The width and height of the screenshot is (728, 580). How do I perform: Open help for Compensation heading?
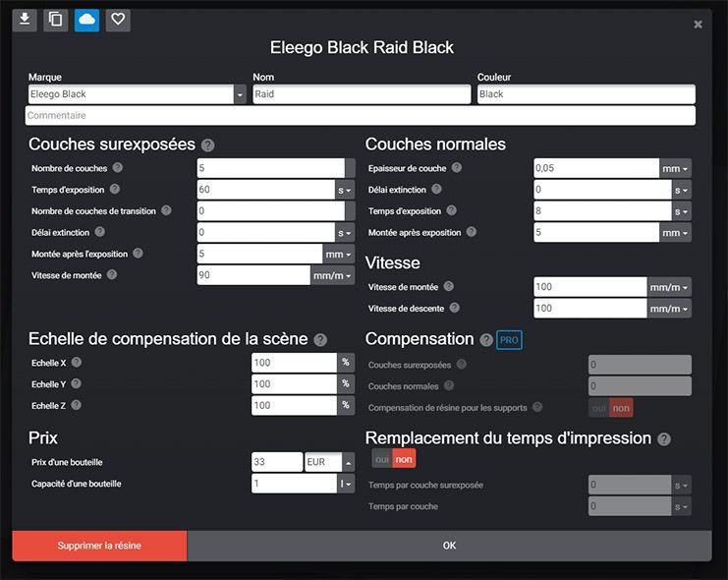[486, 340]
